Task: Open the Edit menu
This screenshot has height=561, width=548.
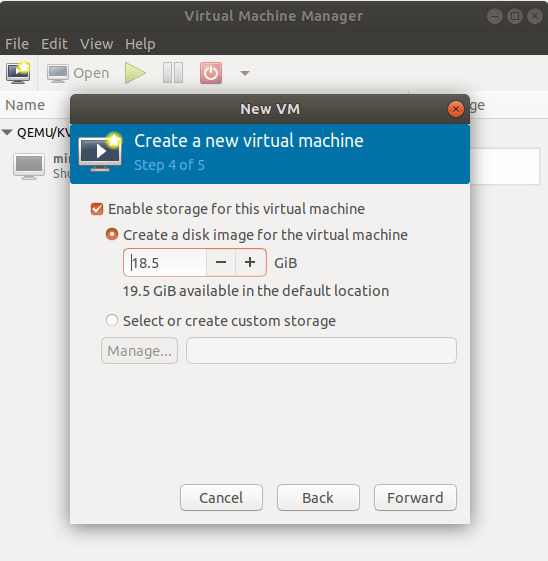Action: 54,44
